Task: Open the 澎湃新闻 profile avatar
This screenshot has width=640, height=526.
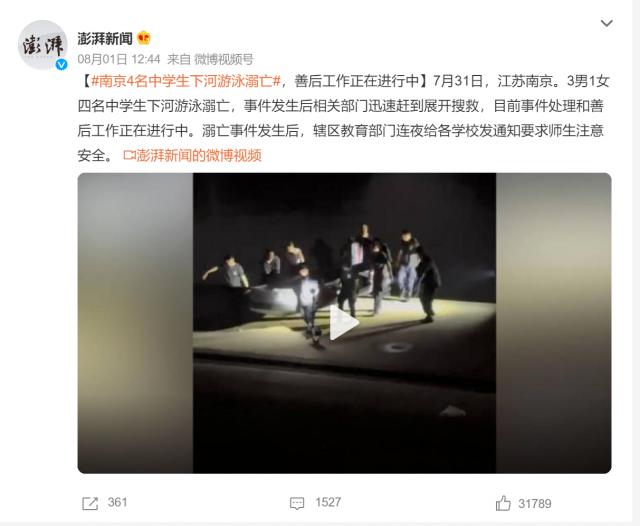Action: click(42, 44)
